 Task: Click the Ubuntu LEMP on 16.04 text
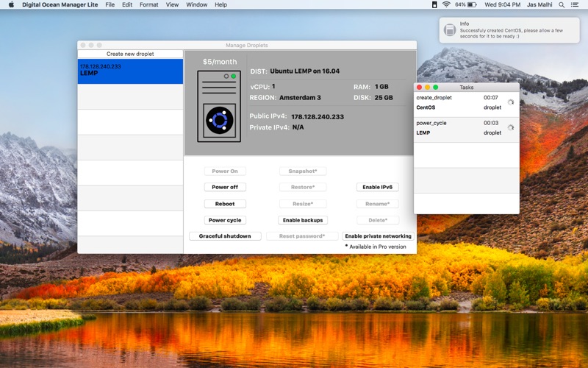[x=304, y=71]
